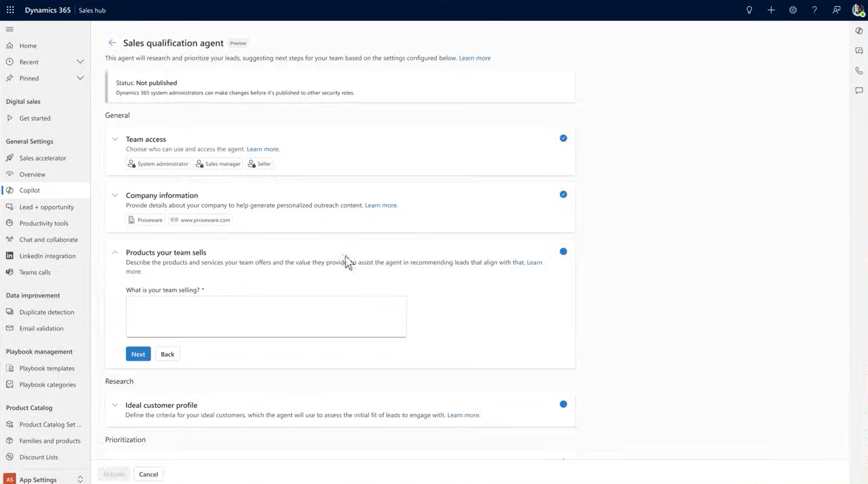Image resolution: width=868 pixels, height=484 pixels.
Task: Click the Playbook categories icon
Action: click(10, 384)
